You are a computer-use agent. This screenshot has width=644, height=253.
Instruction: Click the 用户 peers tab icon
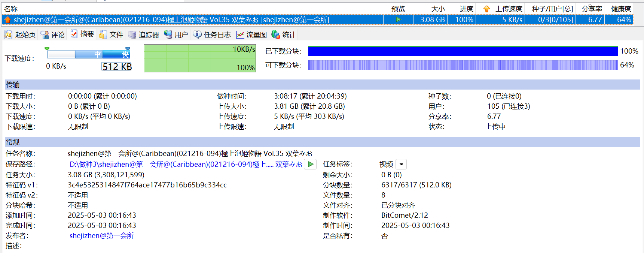tap(168, 35)
